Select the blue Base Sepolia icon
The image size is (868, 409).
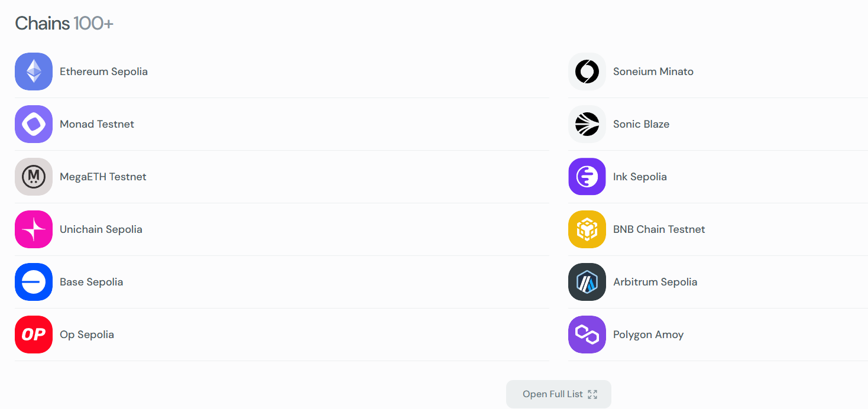coord(34,282)
